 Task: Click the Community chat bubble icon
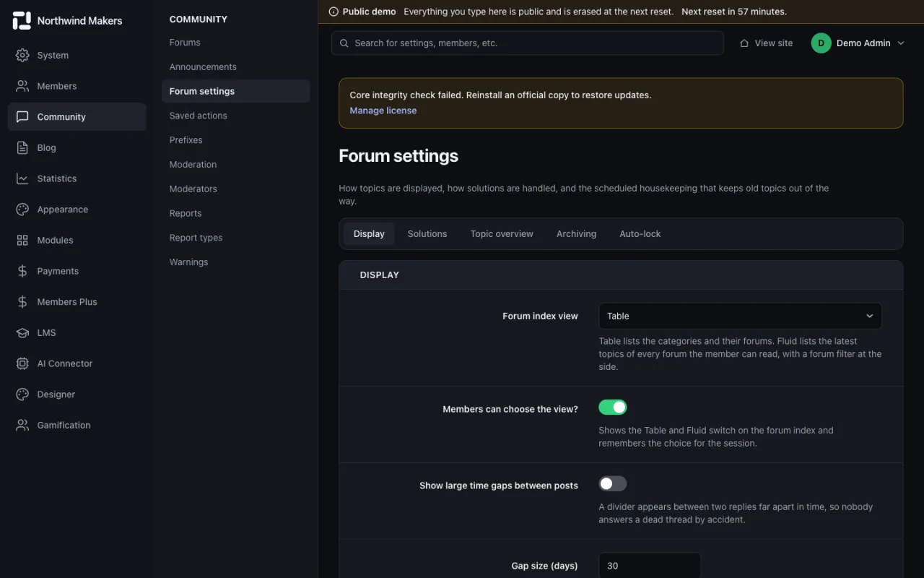(x=22, y=117)
